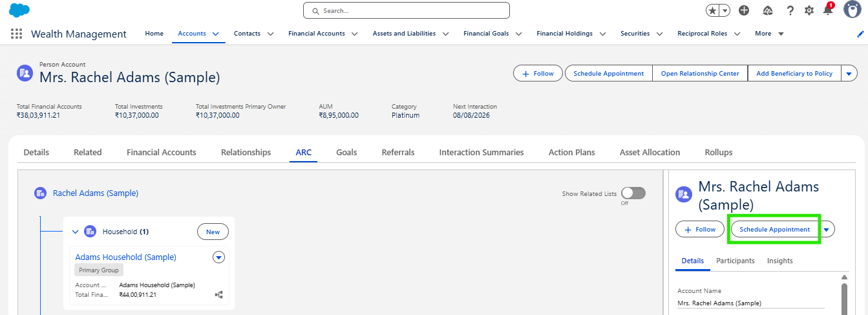The height and width of the screenshot is (315, 868).
Task: Open the App Launcher grid icon
Action: click(x=16, y=34)
